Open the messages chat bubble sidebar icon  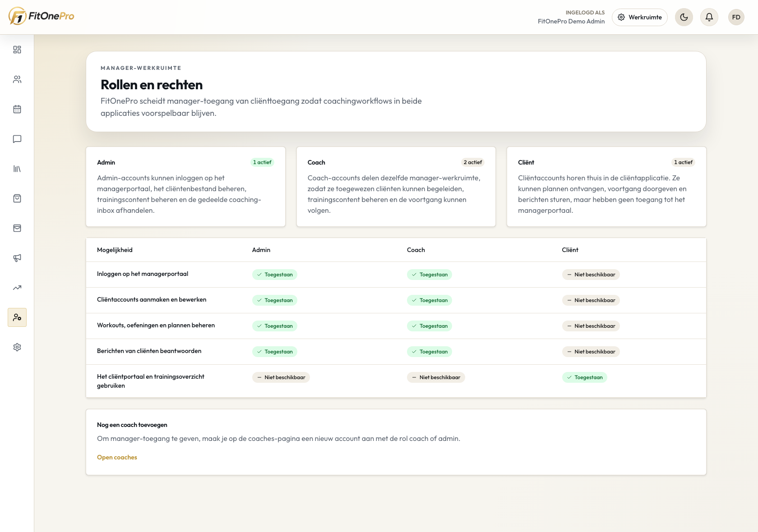tap(17, 139)
